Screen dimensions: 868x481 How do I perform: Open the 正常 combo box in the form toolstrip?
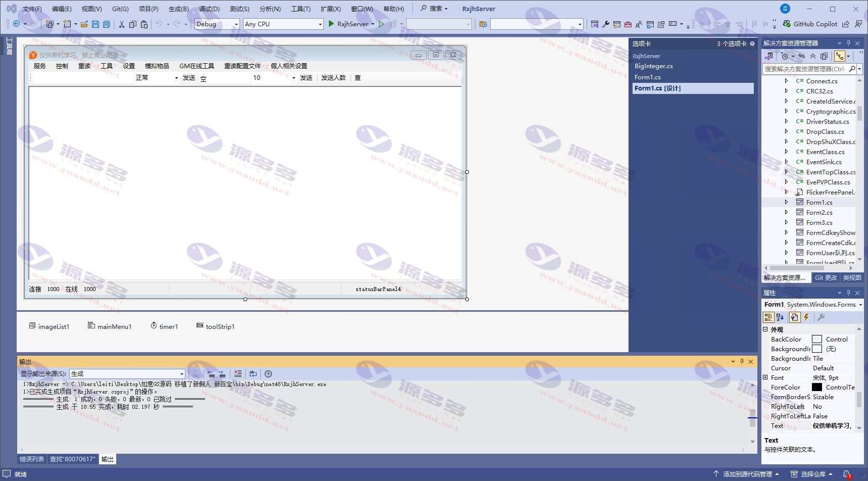click(x=176, y=78)
